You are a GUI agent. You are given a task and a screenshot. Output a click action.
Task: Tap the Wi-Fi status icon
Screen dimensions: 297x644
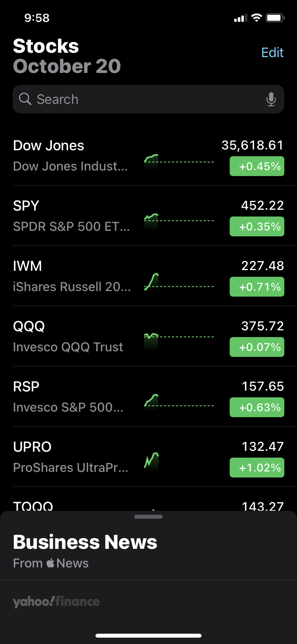pyautogui.click(x=257, y=18)
